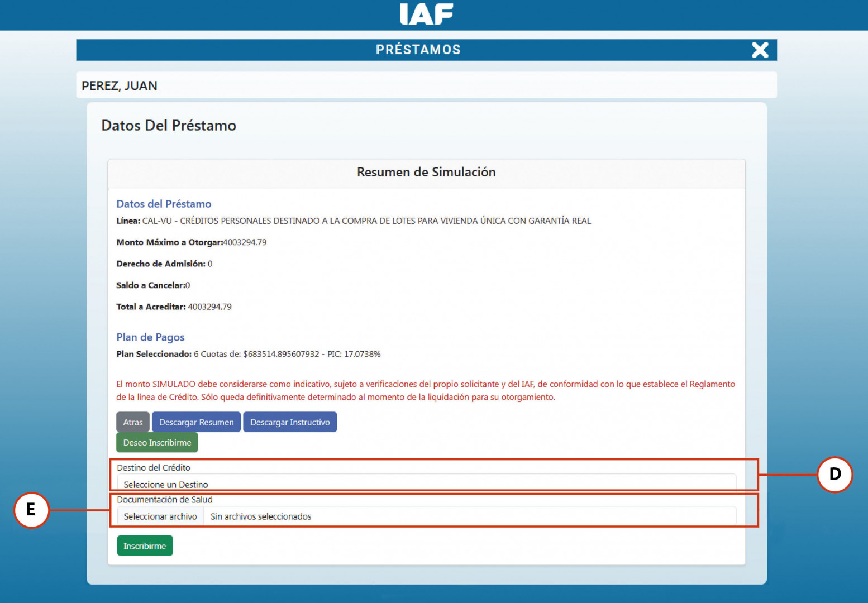Click the Destino del Crédito label
Viewport: 868px width, 603px height.
click(x=154, y=468)
